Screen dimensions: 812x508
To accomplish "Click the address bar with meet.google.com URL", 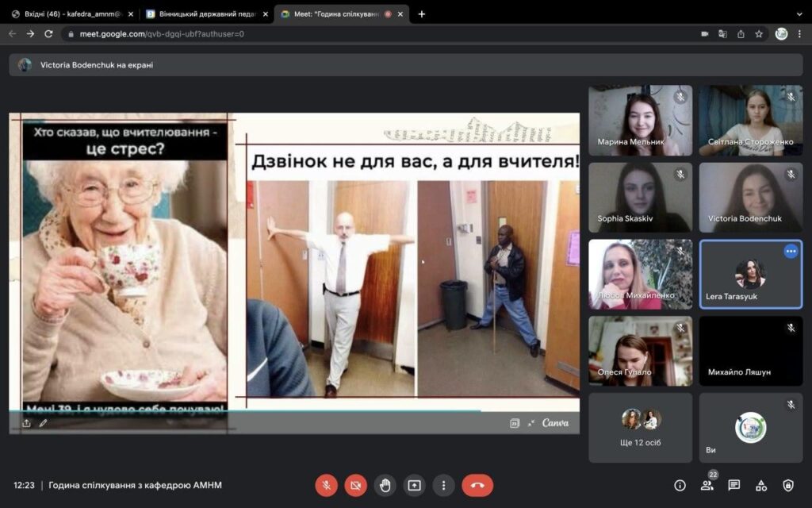I will (x=381, y=33).
